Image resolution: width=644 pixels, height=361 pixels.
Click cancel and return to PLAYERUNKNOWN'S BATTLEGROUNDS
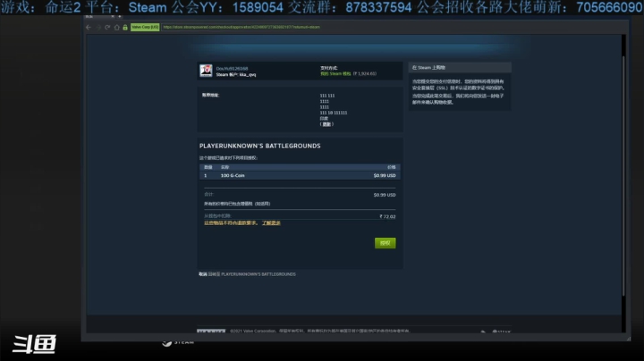[x=247, y=274]
